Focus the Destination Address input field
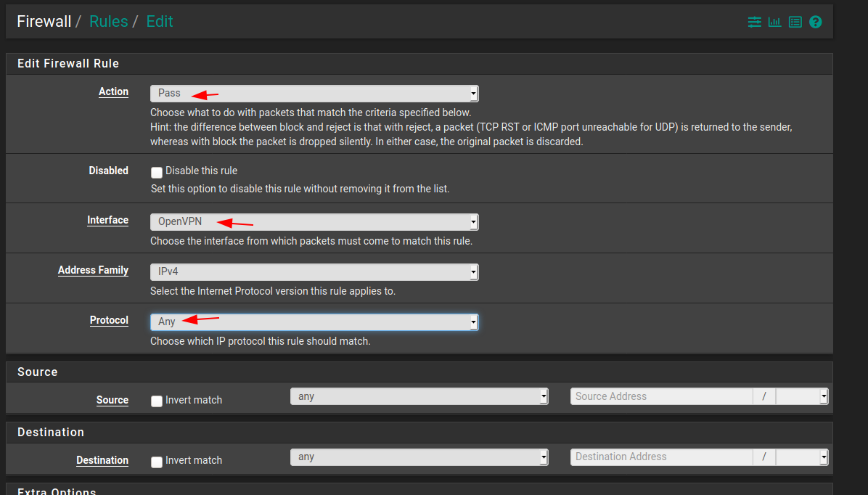The height and width of the screenshot is (495, 868). (x=661, y=457)
